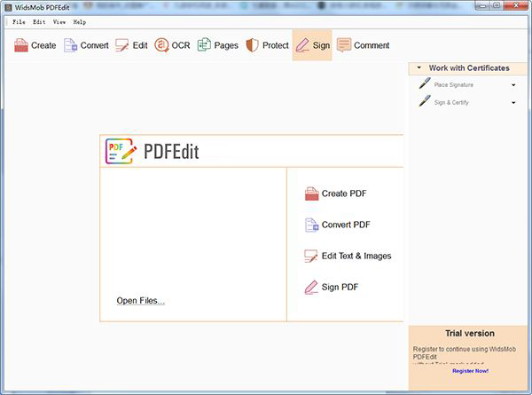The width and height of the screenshot is (532, 395).
Task: Select the OCR toolbar label
Action: [x=181, y=45]
